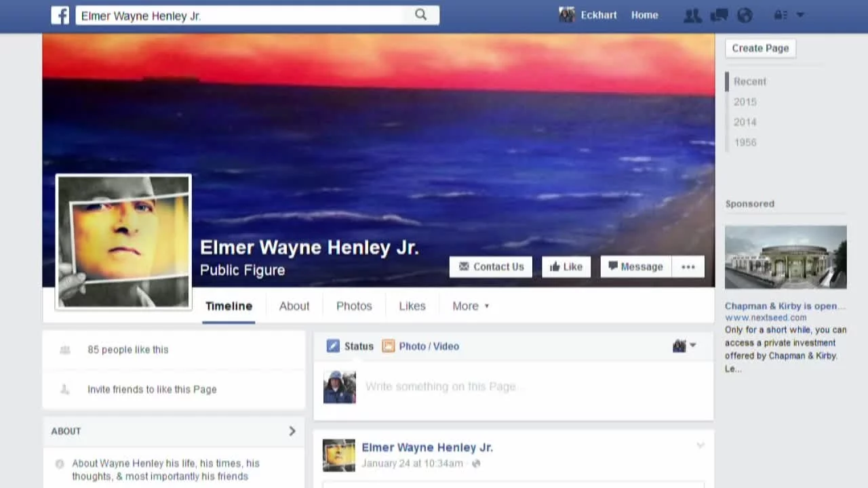Go to Home in the top bar
Screen dimensions: 868x488
(644, 15)
